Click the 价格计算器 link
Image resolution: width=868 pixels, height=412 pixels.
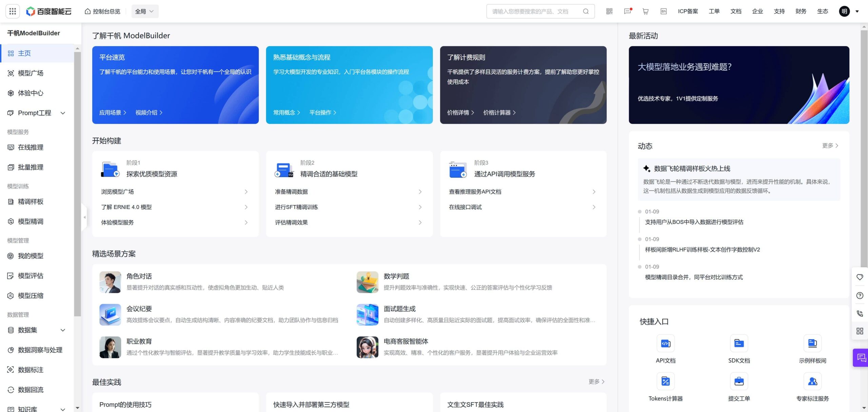(x=499, y=113)
